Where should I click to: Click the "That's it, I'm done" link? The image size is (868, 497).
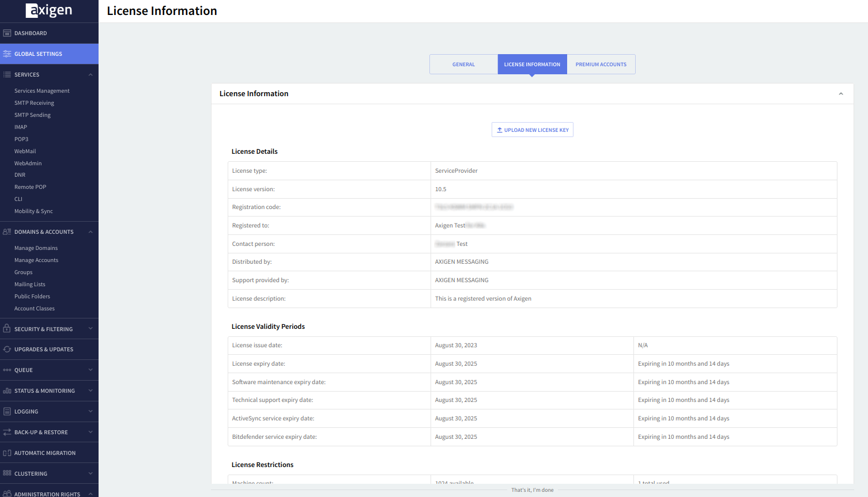pos(532,490)
